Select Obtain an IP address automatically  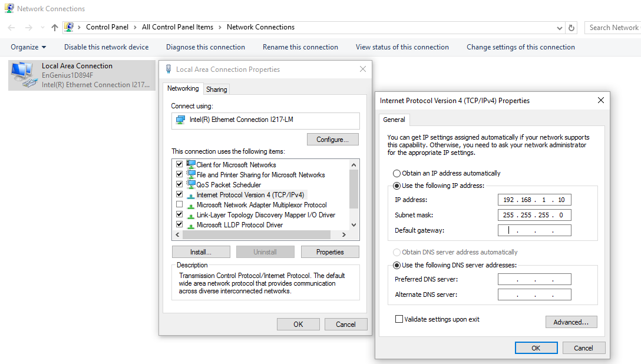point(397,173)
